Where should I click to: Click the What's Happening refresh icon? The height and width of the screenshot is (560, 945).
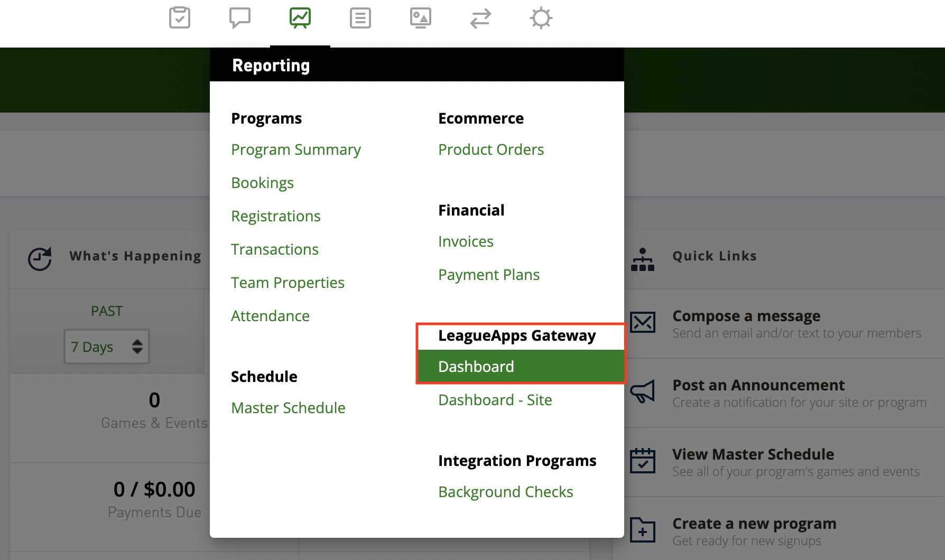tap(39, 259)
